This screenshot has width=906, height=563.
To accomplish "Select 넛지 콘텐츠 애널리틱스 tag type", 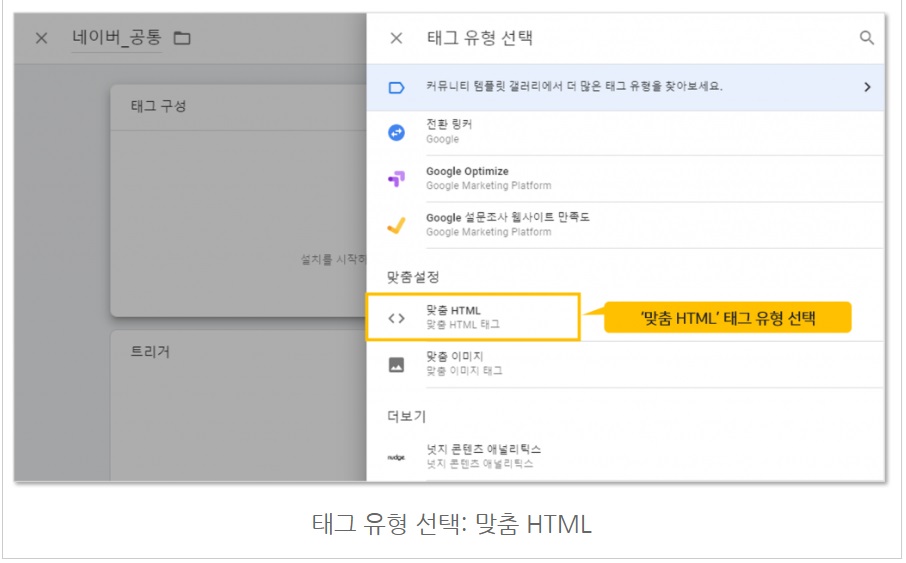I will coord(625,457).
